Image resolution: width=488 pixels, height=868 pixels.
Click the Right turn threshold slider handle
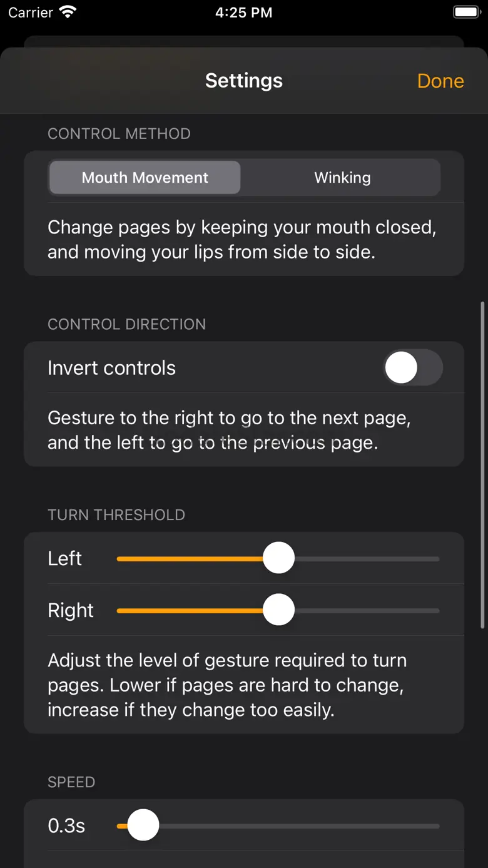[278, 610]
